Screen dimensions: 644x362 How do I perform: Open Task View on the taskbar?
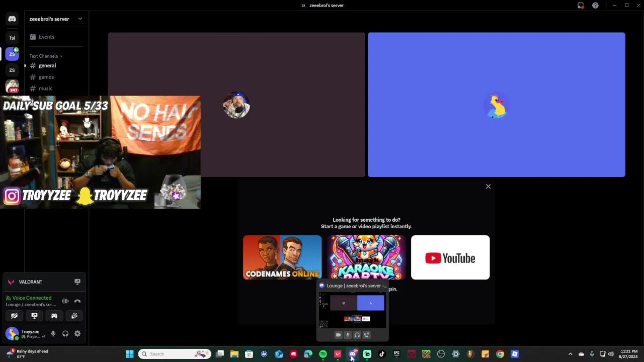220,354
